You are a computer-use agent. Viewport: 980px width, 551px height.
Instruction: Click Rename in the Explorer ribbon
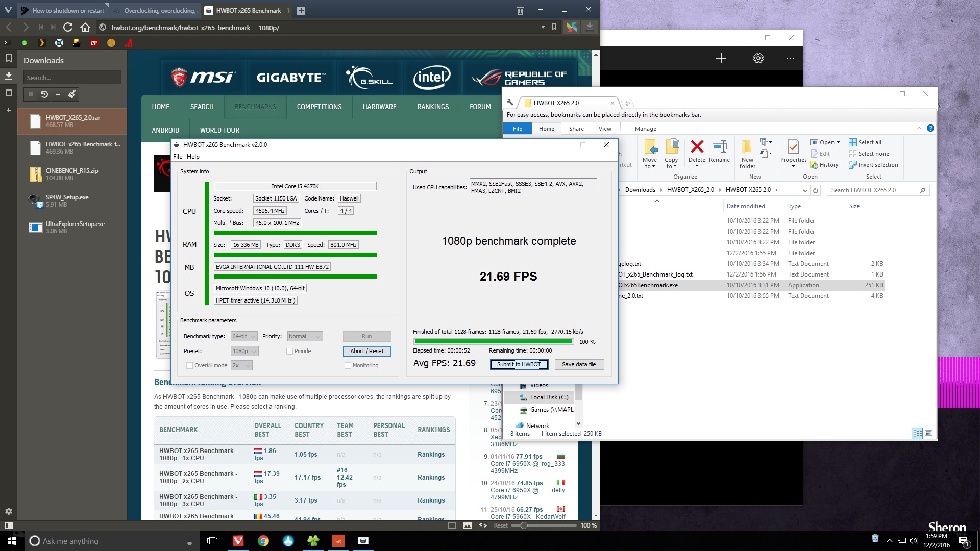719,151
